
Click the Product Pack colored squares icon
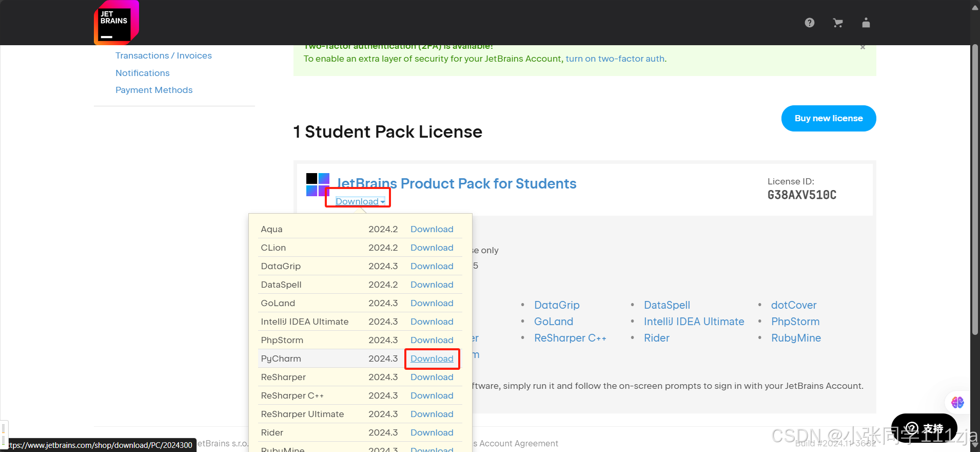pos(318,185)
